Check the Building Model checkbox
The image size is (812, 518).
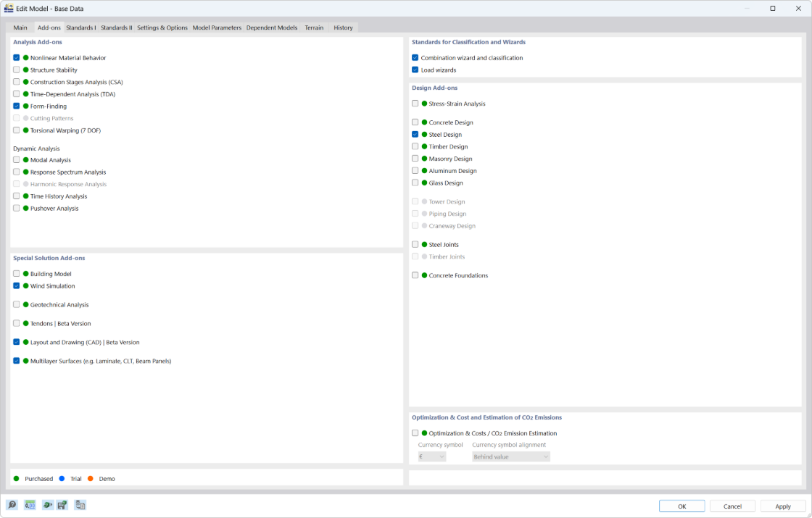17,274
